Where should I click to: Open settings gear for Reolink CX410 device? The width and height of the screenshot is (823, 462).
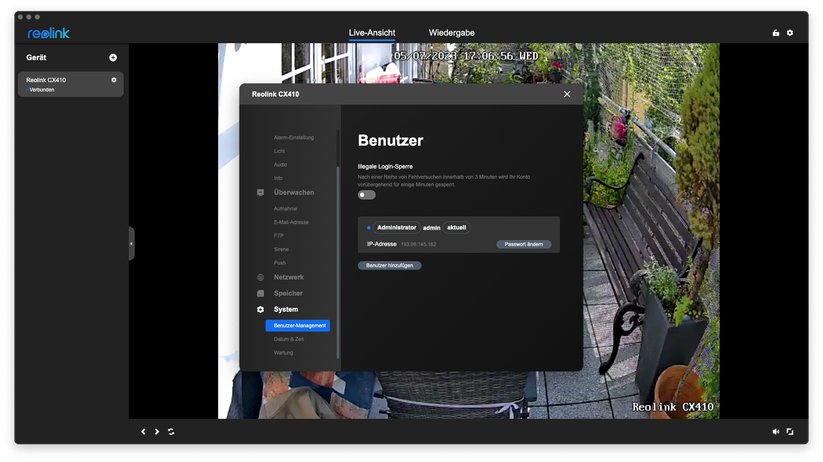click(x=114, y=80)
